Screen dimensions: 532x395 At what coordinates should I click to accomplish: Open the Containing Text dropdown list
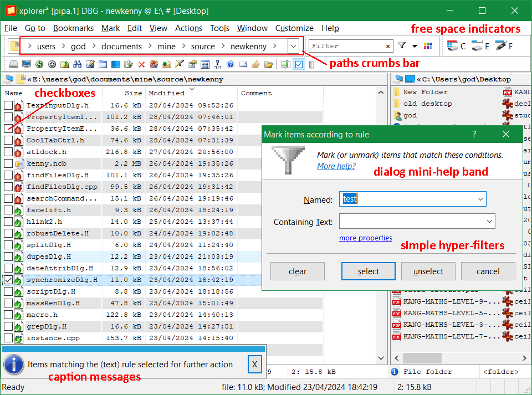[x=489, y=222]
